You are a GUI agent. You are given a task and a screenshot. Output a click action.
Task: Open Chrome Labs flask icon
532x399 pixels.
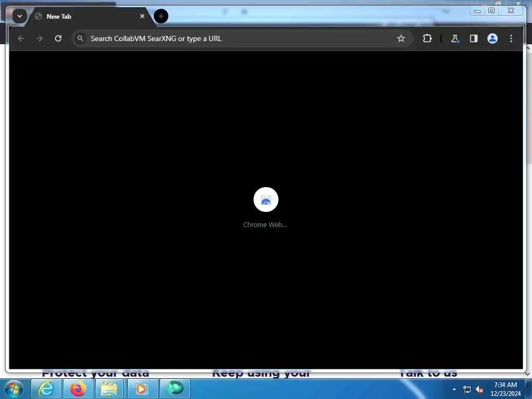[x=455, y=38]
